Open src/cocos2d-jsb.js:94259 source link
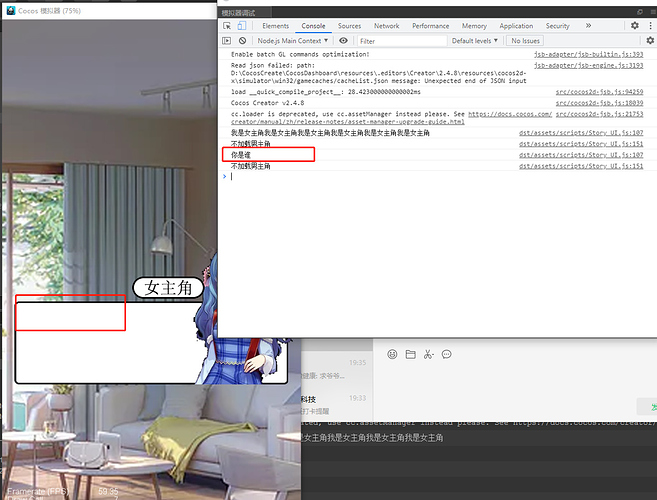This screenshot has height=500, width=657. click(x=599, y=92)
